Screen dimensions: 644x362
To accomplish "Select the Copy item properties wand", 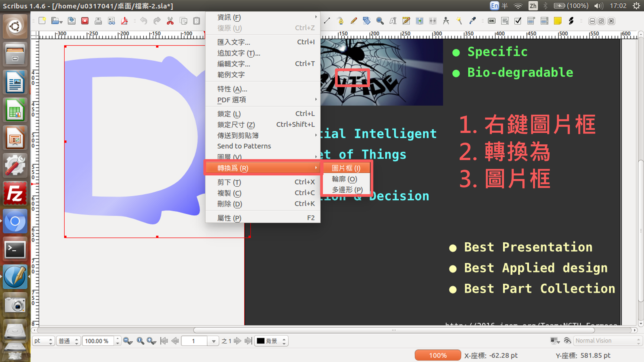I will click(x=459, y=21).
